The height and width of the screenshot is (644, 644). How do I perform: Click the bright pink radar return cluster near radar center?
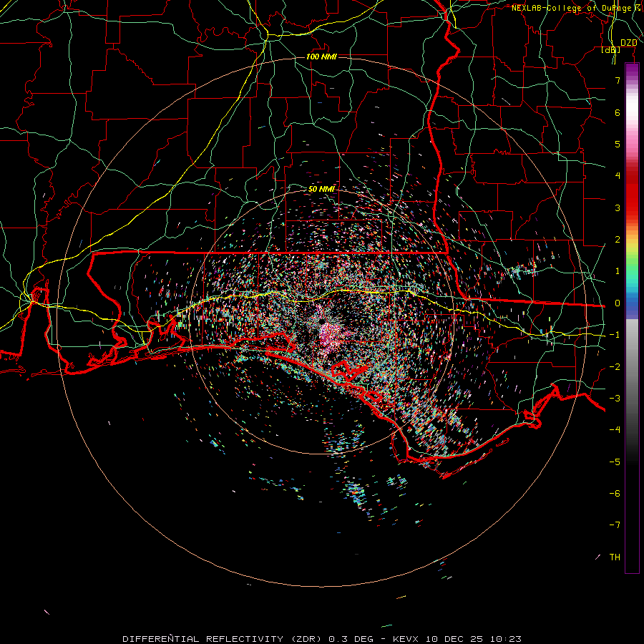click(329, 333)
